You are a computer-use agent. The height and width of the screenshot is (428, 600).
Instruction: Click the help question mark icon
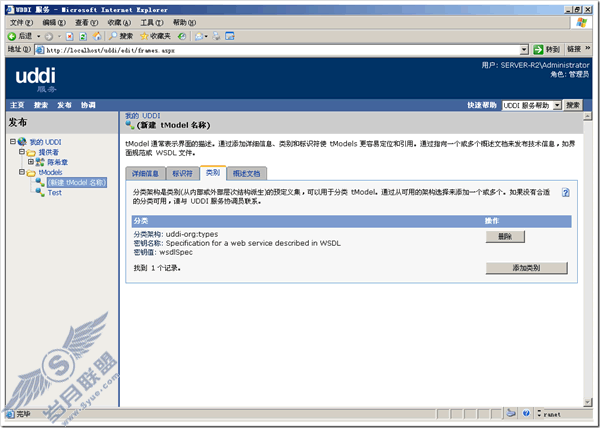point(566,192)
